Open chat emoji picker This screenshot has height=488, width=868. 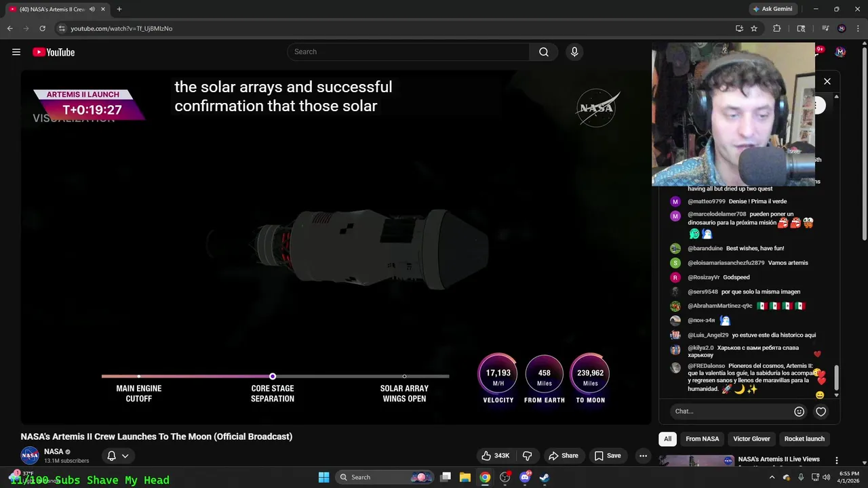point(799,411)
